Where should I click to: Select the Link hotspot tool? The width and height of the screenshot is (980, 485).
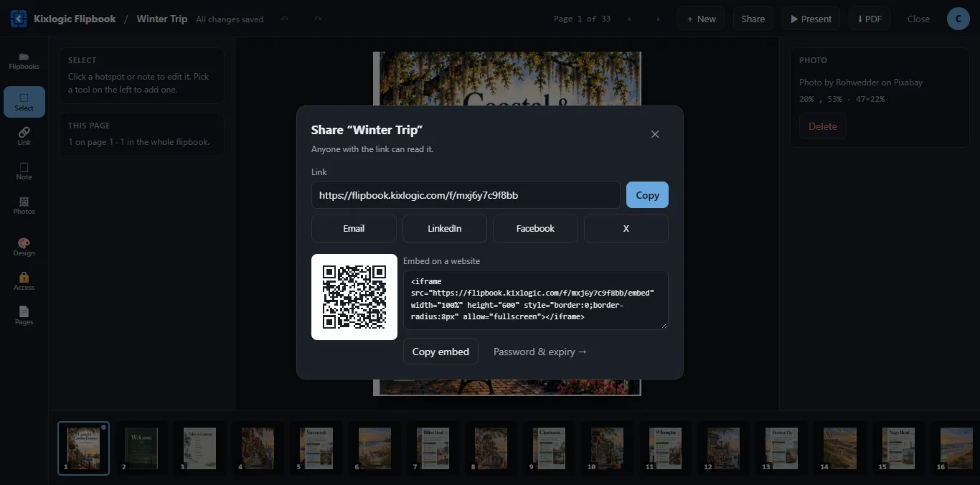point(24,136)
